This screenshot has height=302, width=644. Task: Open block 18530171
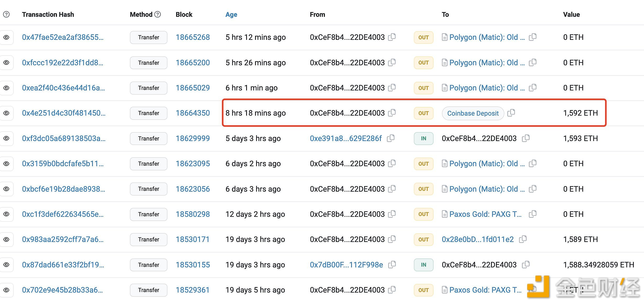[x=193, y=239]
